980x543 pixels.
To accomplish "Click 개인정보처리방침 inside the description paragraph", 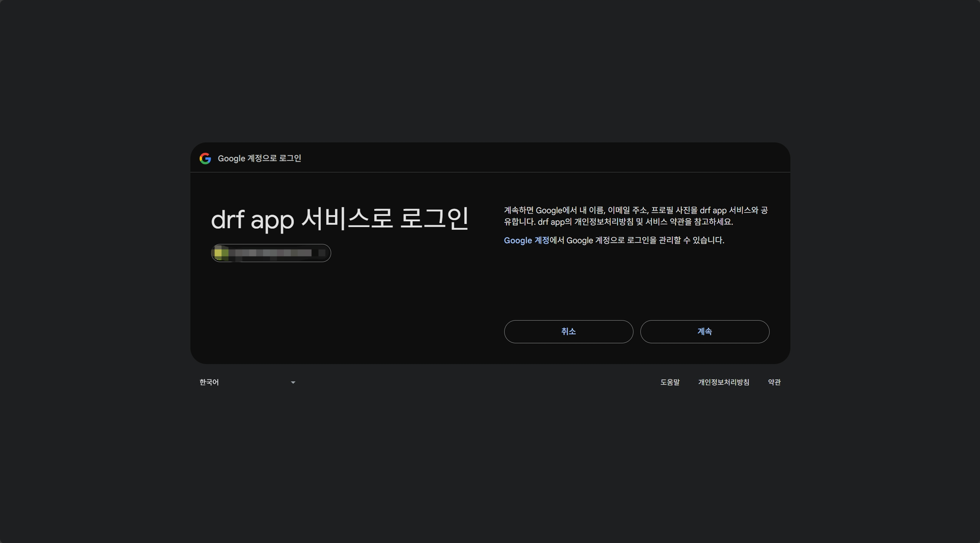I will click(603, 222).
